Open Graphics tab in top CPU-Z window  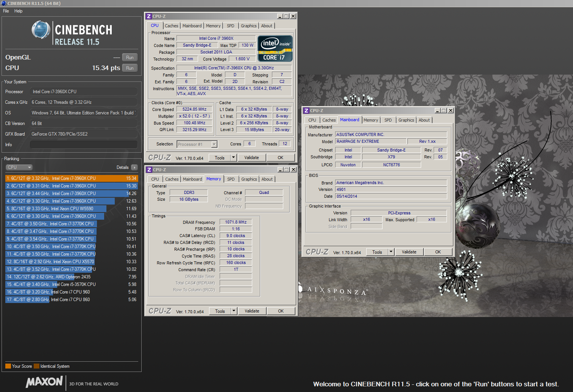tap(249, 26)
